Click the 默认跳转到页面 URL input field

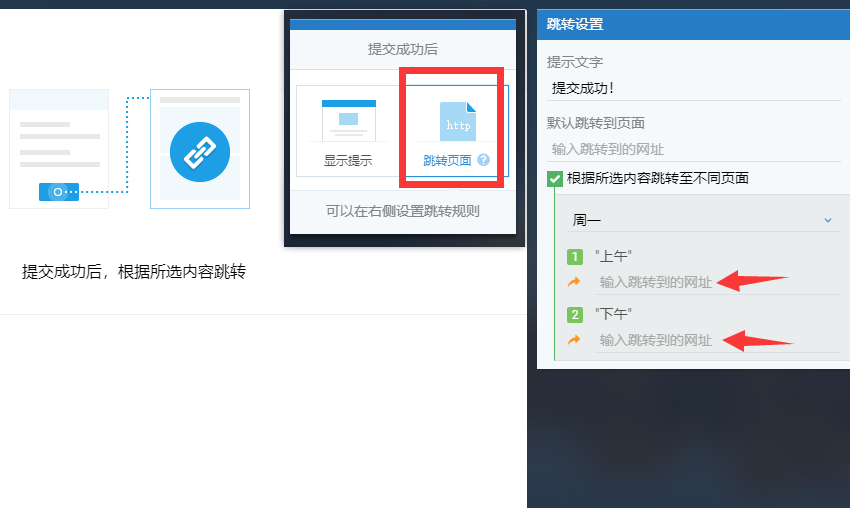[x=693, y=149]
